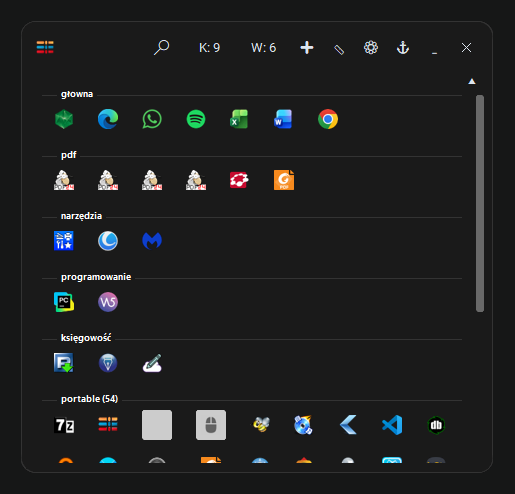Launch the blue crescent moon utility

pos(108,241)
